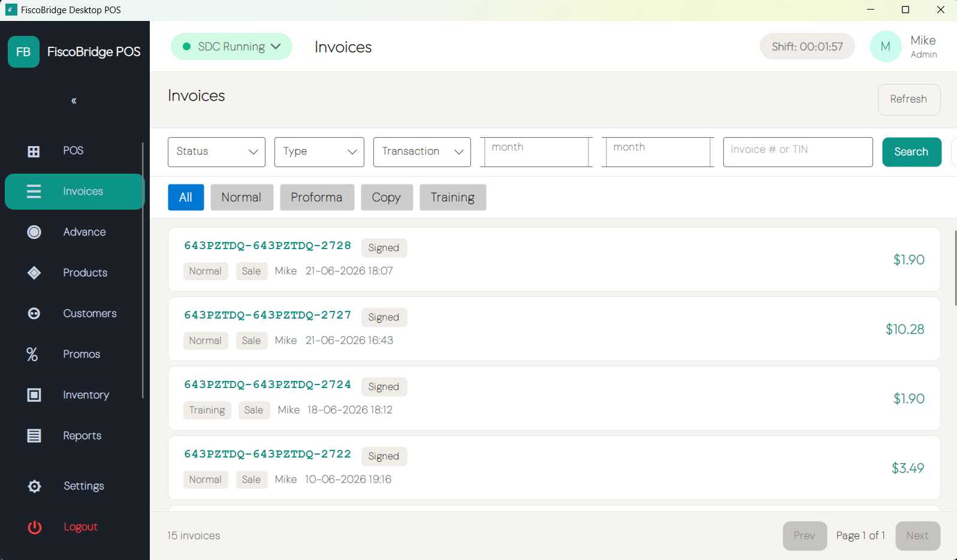
Task: Go to Reports in the sidebar
Action: pyautogui.click(x=82, y=436)
